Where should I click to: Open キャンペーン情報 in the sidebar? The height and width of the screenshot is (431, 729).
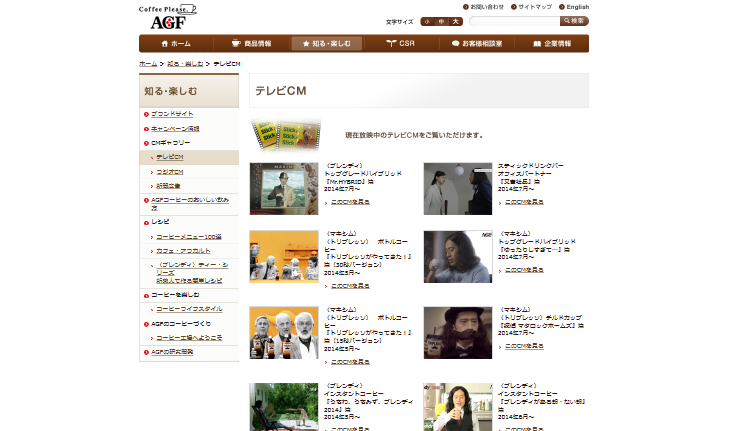(175, 128)
